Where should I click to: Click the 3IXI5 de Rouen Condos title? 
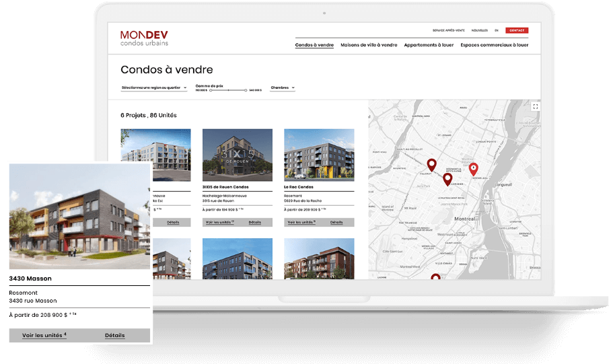point(225,187)
